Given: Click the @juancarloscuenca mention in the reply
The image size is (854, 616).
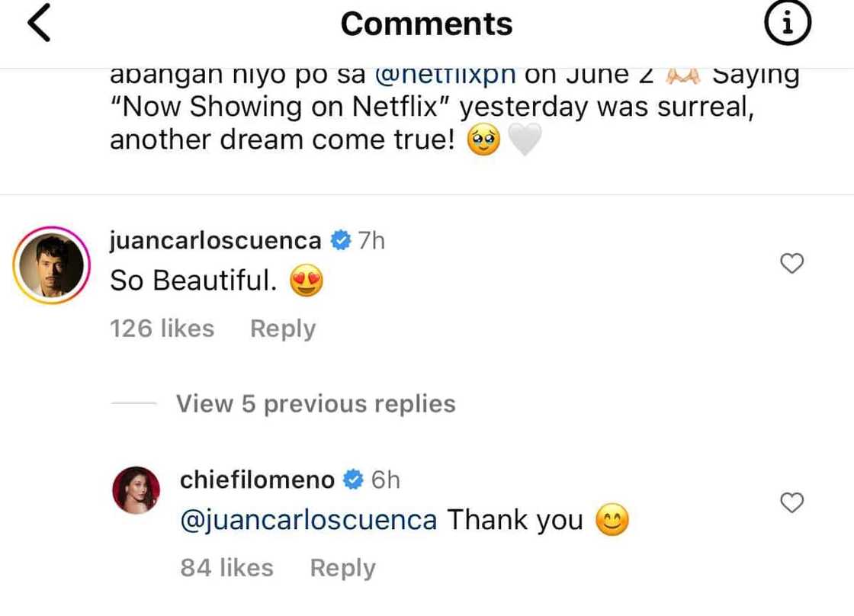Looking at the screenshot, I should pos(308,519).
